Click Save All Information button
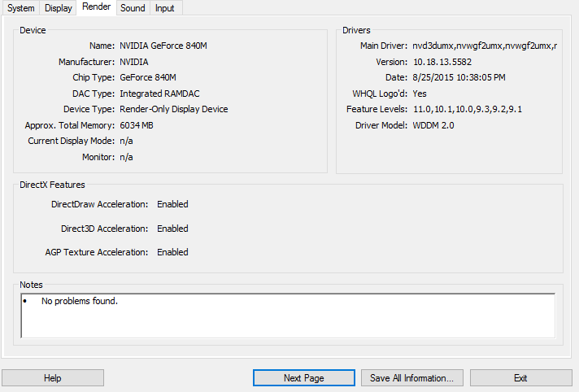579x392 pixels. 412,378
